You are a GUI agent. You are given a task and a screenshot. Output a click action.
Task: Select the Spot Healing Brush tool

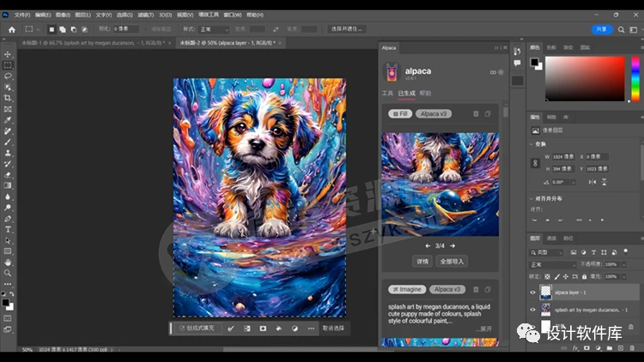tap(8, 131)
